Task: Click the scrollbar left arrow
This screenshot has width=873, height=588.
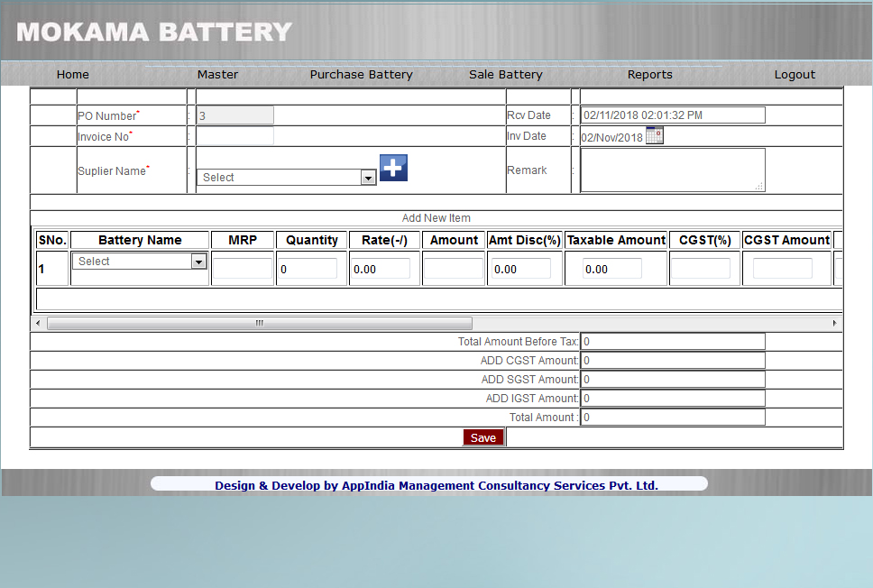Action: [x=37, y=323]
